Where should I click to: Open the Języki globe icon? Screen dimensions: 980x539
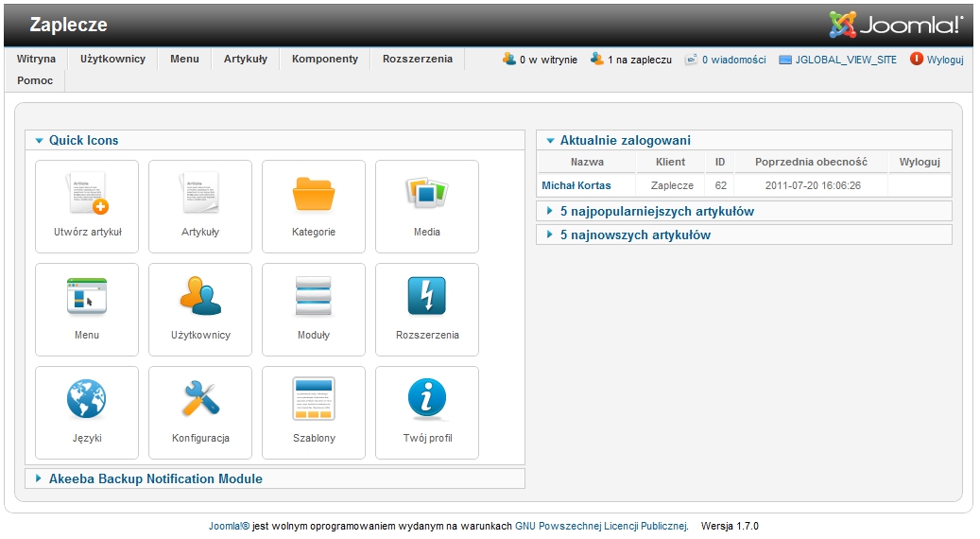[x=87, y=411]
